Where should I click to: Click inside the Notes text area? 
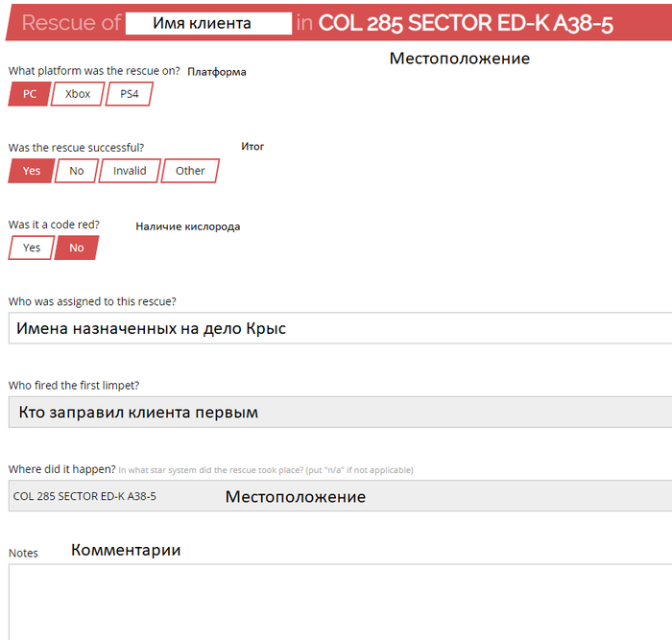coord(336,600)
